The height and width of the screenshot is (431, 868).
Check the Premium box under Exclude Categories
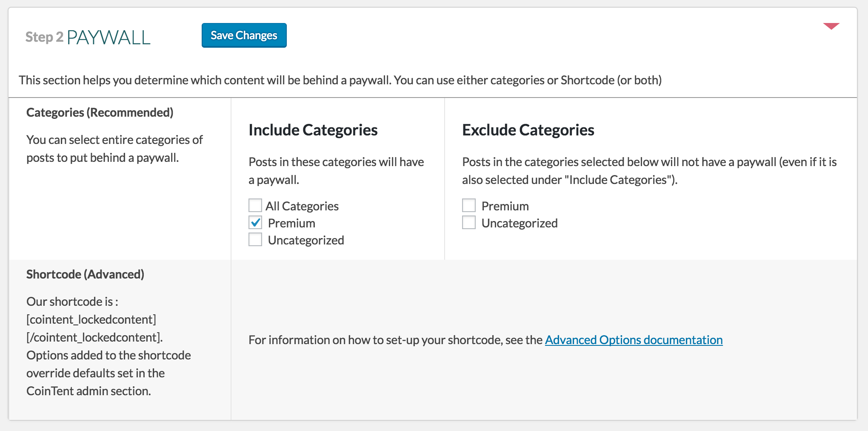(x=469, y=206)
